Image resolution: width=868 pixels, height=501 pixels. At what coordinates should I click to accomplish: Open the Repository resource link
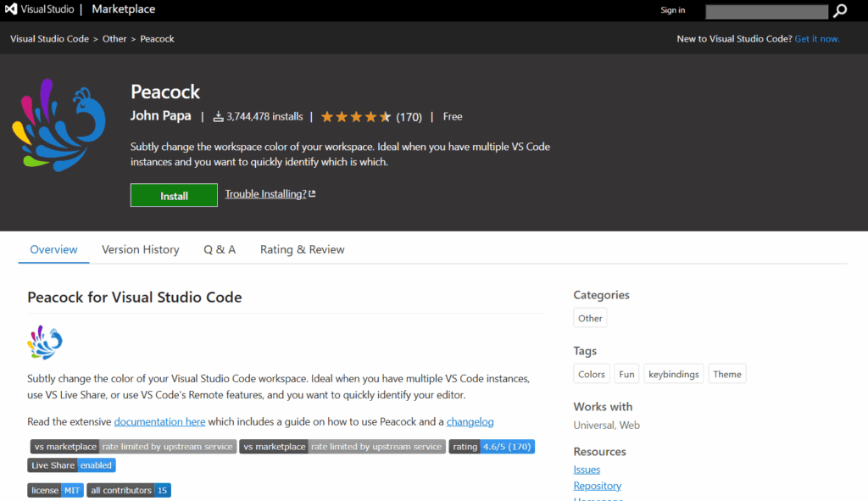click(x=598, y=486)
